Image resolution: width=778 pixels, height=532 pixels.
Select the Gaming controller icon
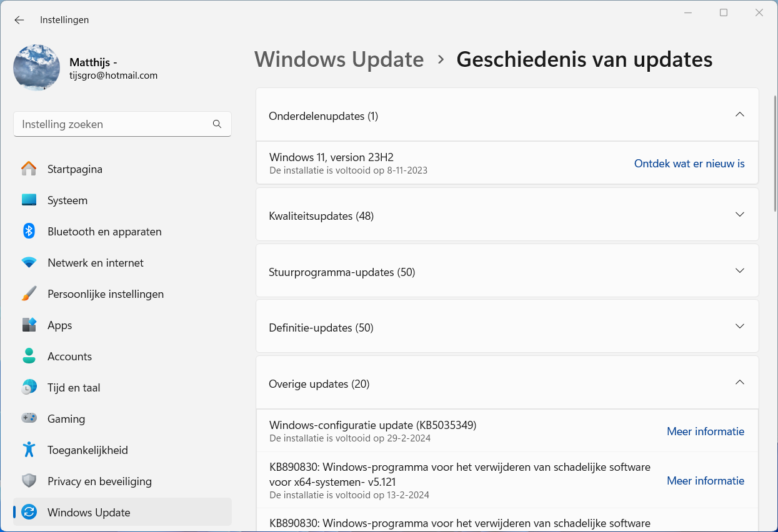click(29, 419)
